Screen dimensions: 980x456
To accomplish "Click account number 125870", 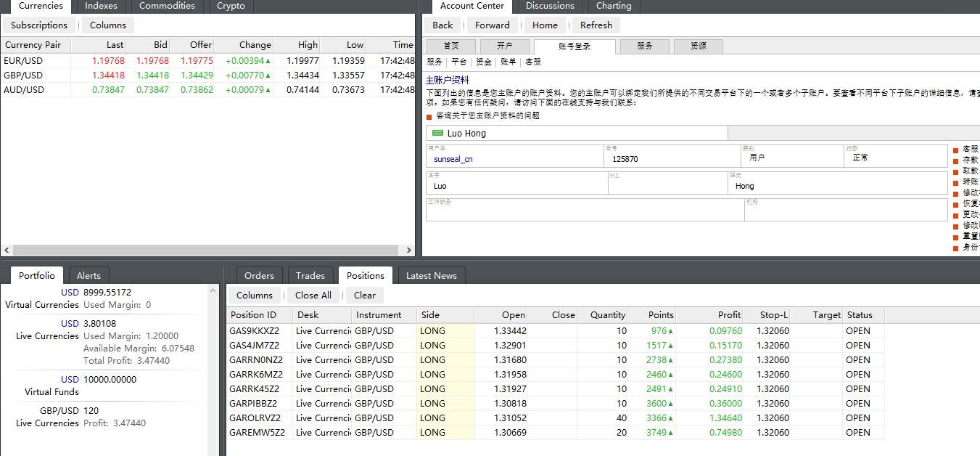I will pyautogui.click(x=625, y=159).
